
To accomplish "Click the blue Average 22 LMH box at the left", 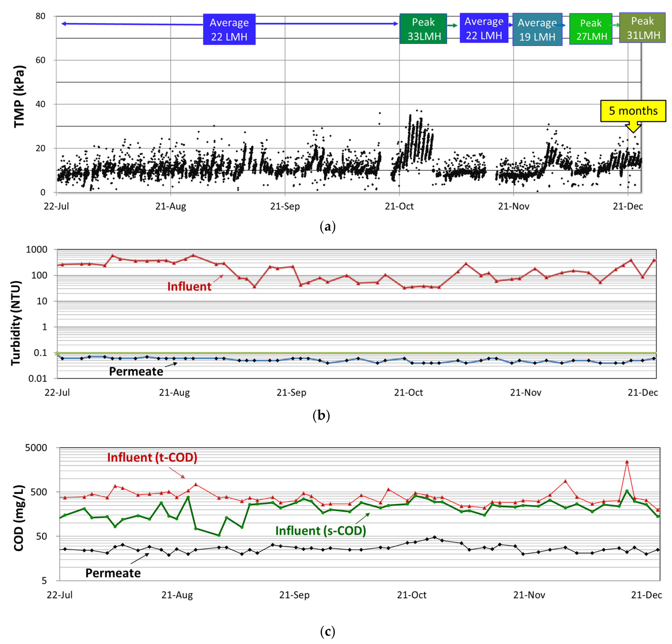I will [x=229, y=29].
